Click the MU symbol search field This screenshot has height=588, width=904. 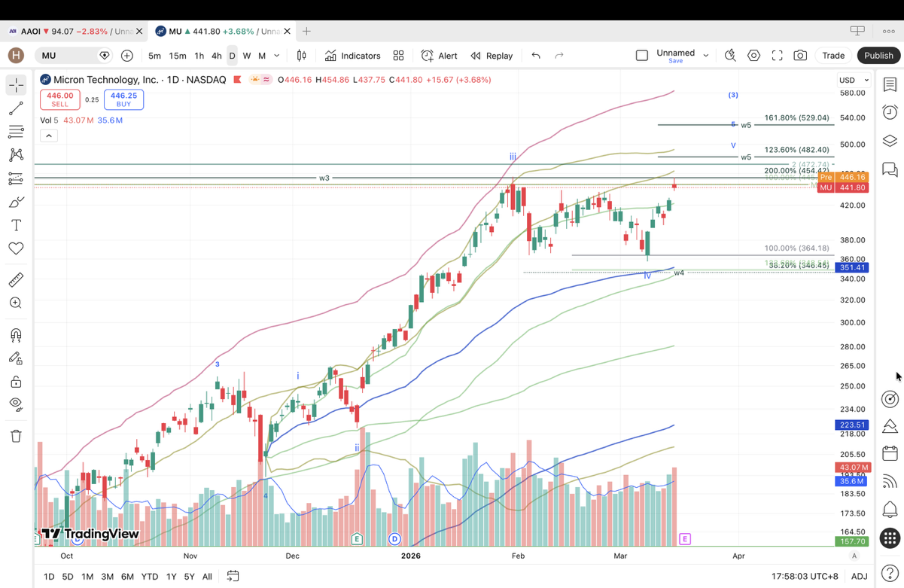68,56
